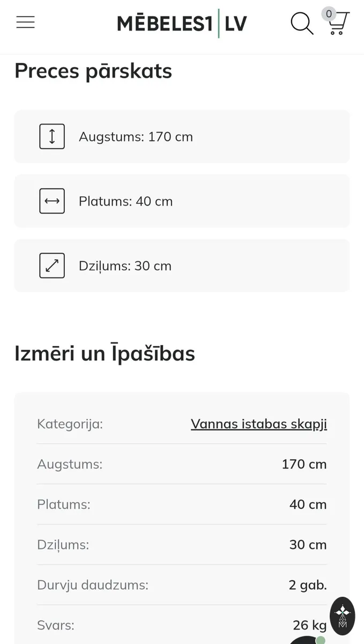Select the Dziļums: 30 cm overview card
This screenshot has height=644, width=364.
tap(182, 265)
